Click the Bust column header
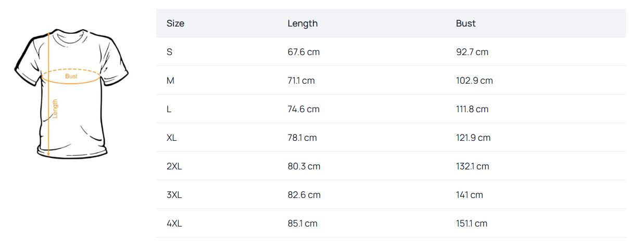This screenshot has width=644, height=252. pyautogui.click(x=465, y=23)
